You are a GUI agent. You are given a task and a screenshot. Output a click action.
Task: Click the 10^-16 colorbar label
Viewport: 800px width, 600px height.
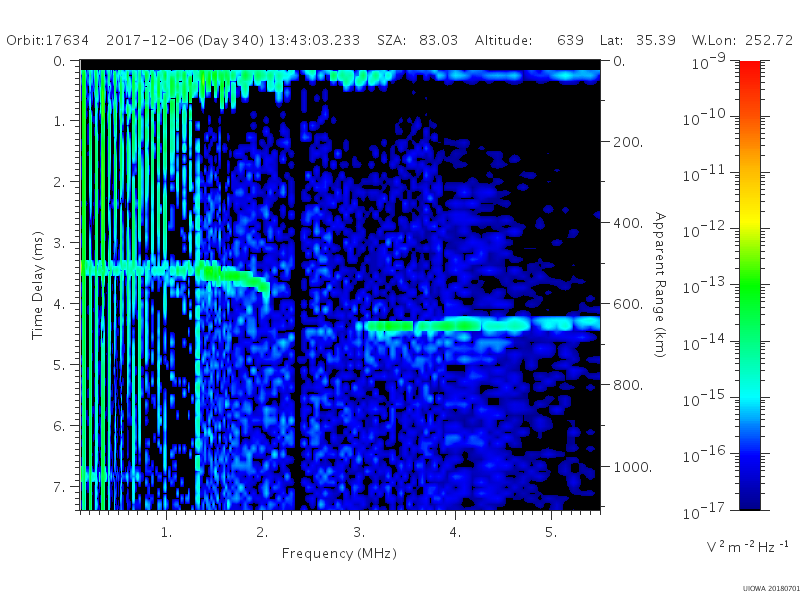[704, 454]
